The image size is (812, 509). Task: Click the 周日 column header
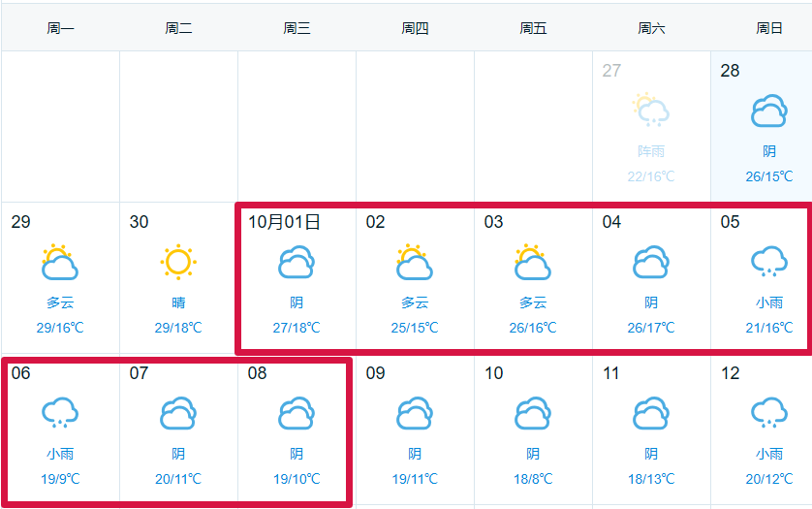(x=769, y=28)
